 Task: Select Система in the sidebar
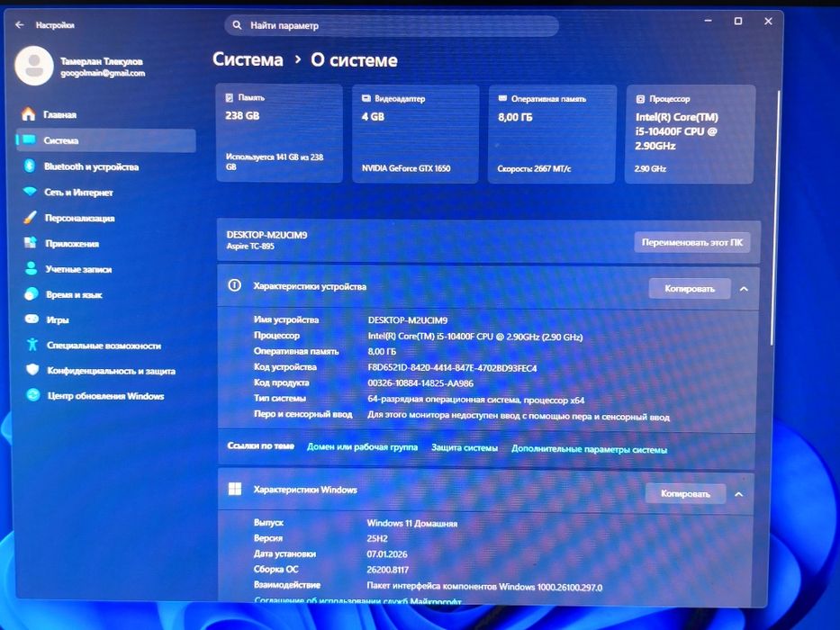click(106, 140)
